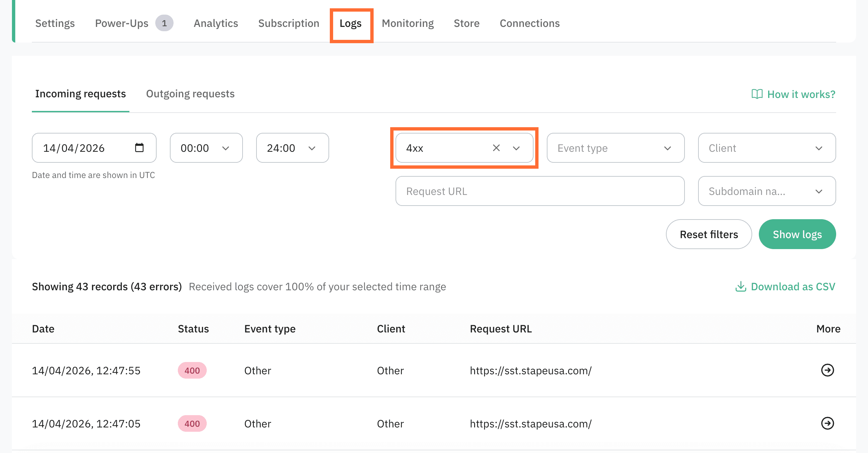The height and width of the screenshot is (453, 868).
Task: Go to the Analytics tab
Action: 216,23
